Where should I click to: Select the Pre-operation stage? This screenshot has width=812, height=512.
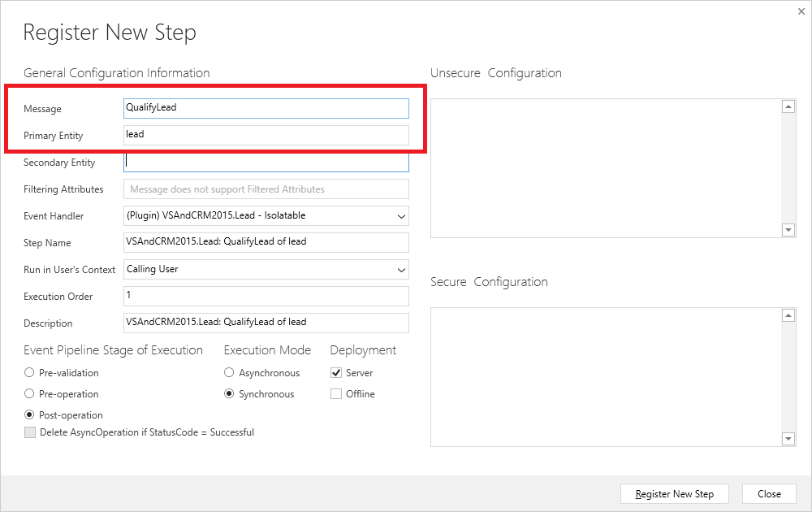pyautogui.click(x=28, y=393)
